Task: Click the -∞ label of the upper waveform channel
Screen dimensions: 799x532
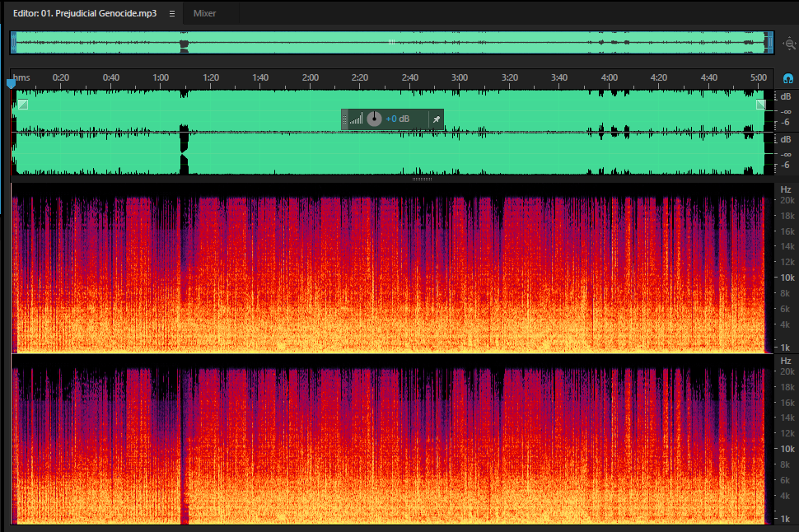Action: point(786,112)
